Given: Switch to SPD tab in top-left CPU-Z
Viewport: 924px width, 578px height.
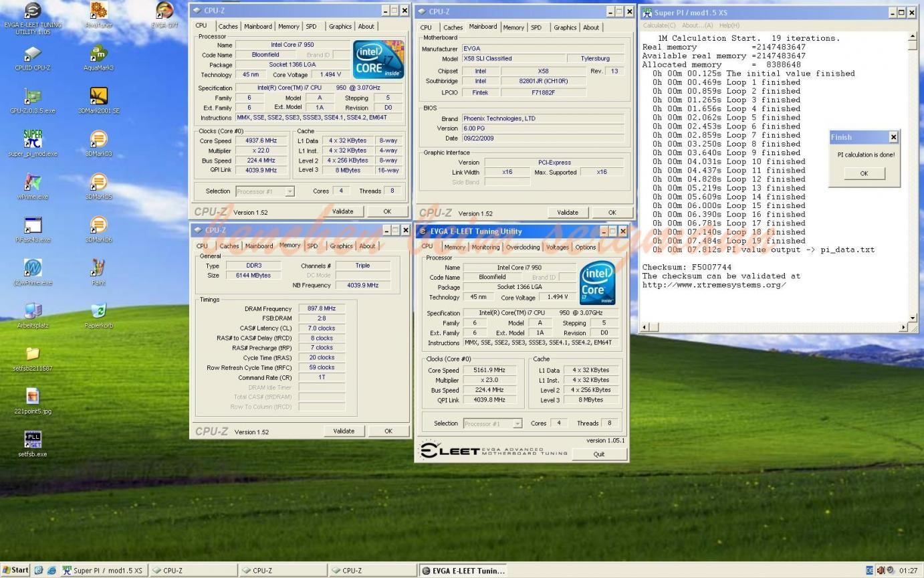Looking at the screenshot, I should pyautogui.click(x=312, y=26).
